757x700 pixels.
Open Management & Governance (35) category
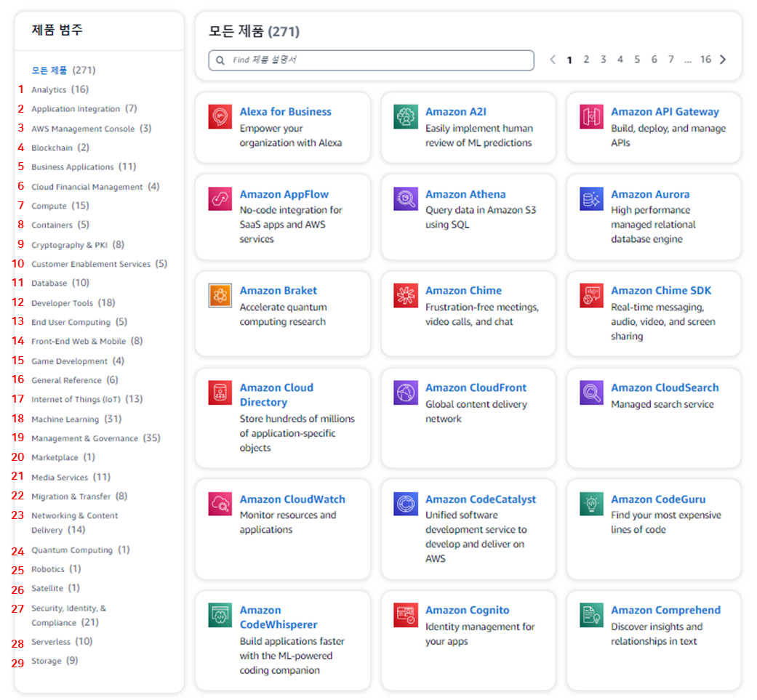[x=95, y=438]
